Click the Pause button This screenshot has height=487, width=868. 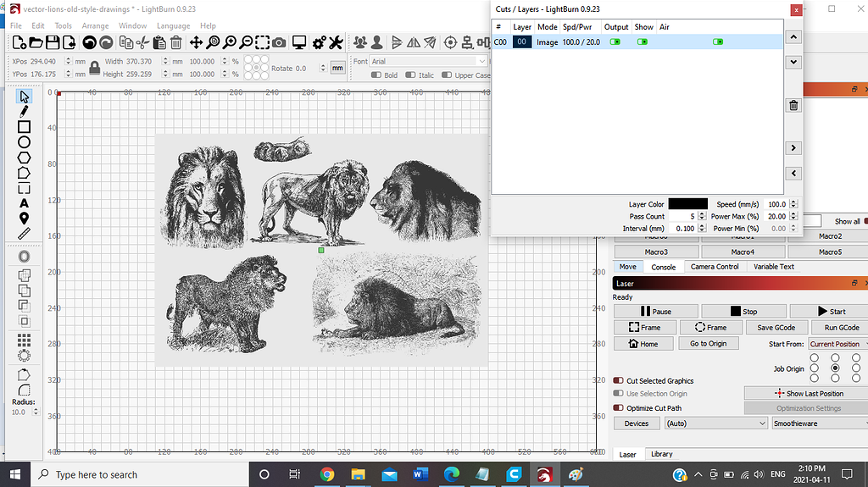(x=655, y=311)
